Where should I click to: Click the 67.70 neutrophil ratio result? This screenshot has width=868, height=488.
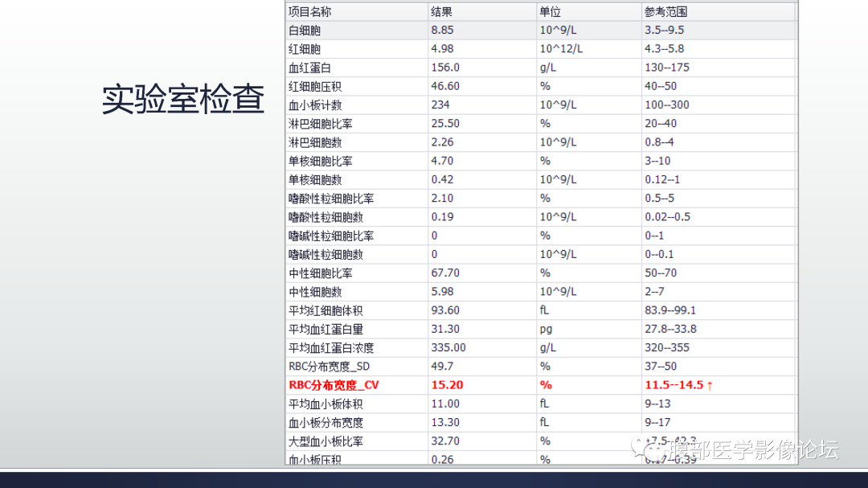[x=445, y=273]
